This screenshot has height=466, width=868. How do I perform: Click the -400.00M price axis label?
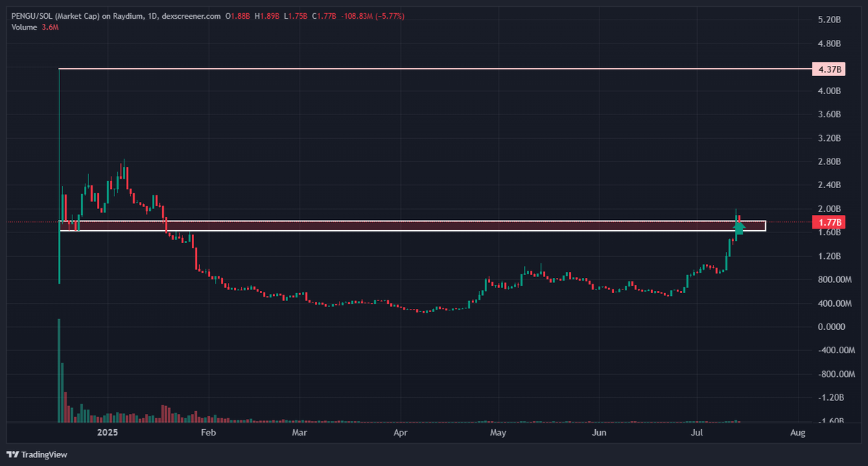pos(836,350)
